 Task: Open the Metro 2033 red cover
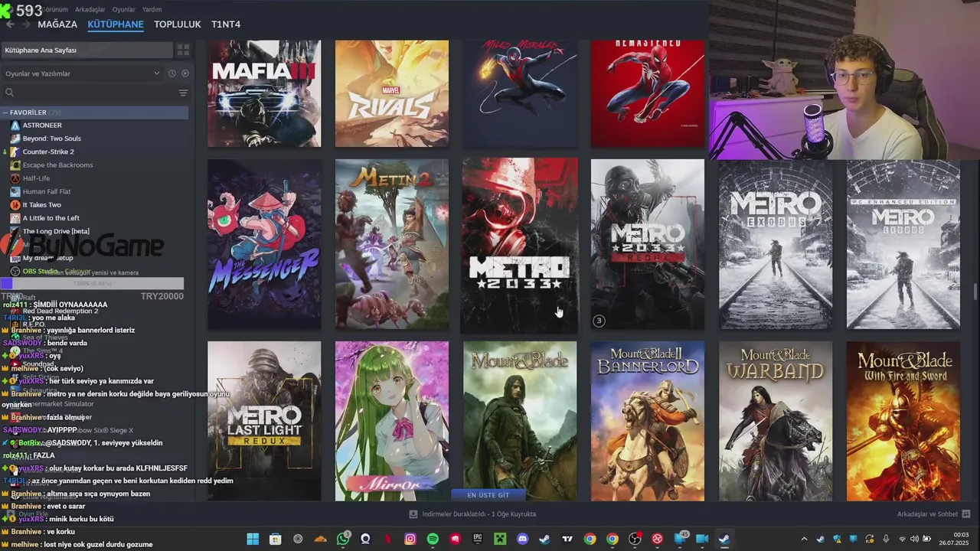coord(520,244)
